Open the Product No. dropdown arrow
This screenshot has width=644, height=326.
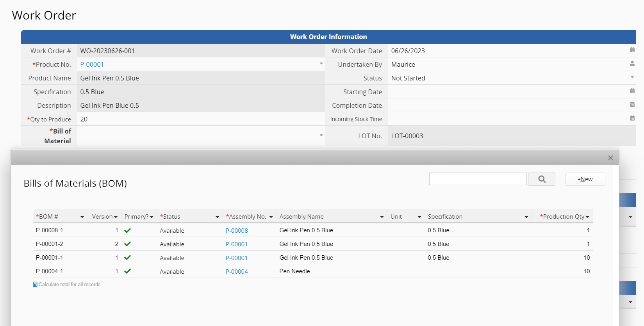pyautogui.click(x=321, y=64)
